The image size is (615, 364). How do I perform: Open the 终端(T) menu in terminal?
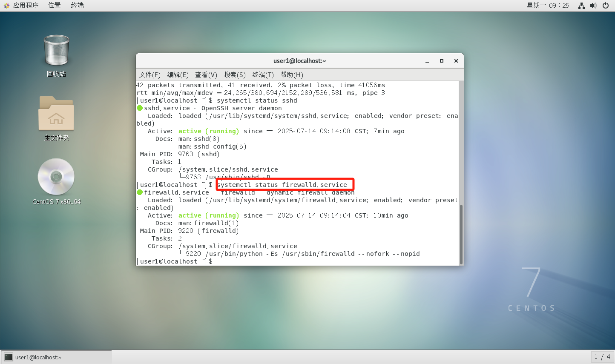(x=263, y=75)
